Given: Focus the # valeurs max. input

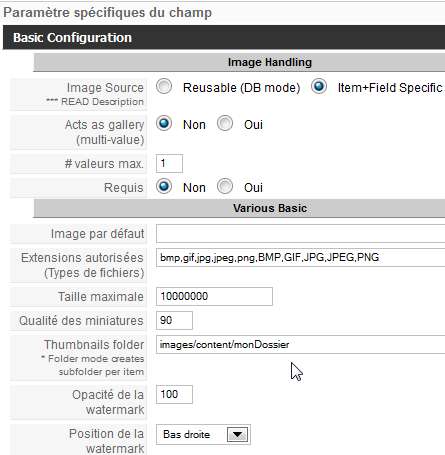Looking at the screenshot, I should (x=169, y=163).
